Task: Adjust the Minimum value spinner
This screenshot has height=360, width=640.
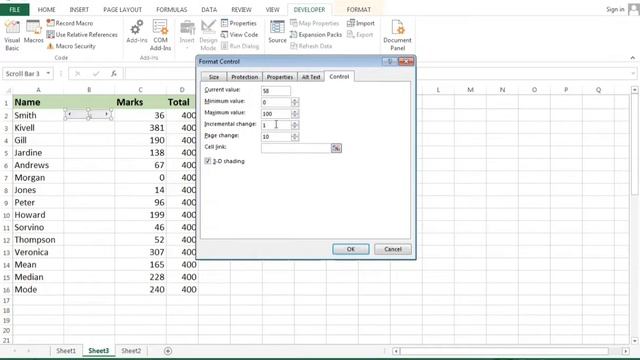Action: click(295, 102)
